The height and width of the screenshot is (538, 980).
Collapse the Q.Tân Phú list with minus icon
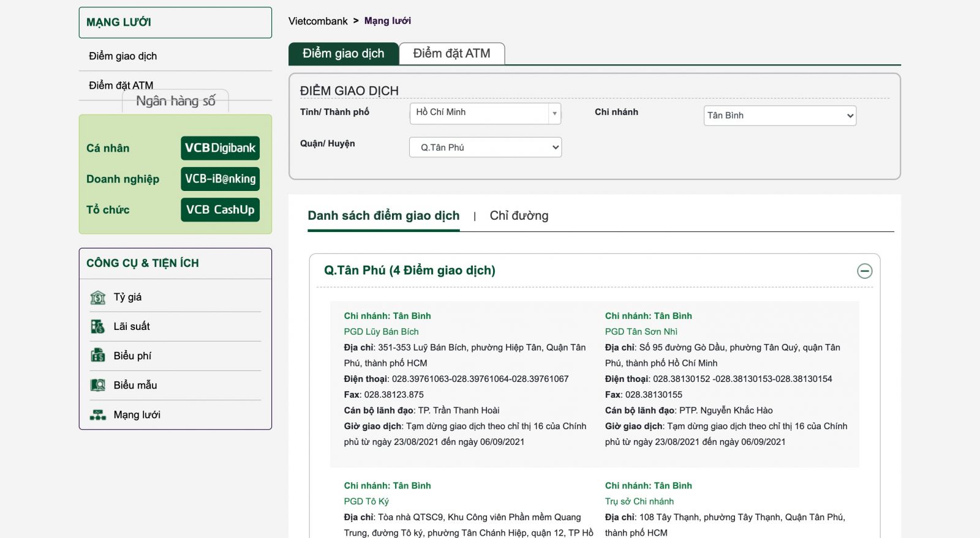[864, 271]
